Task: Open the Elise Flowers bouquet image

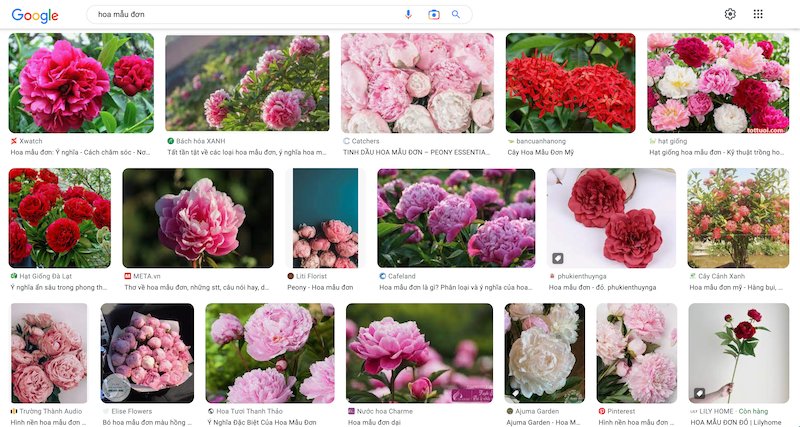Action: [x=147, y=353]
